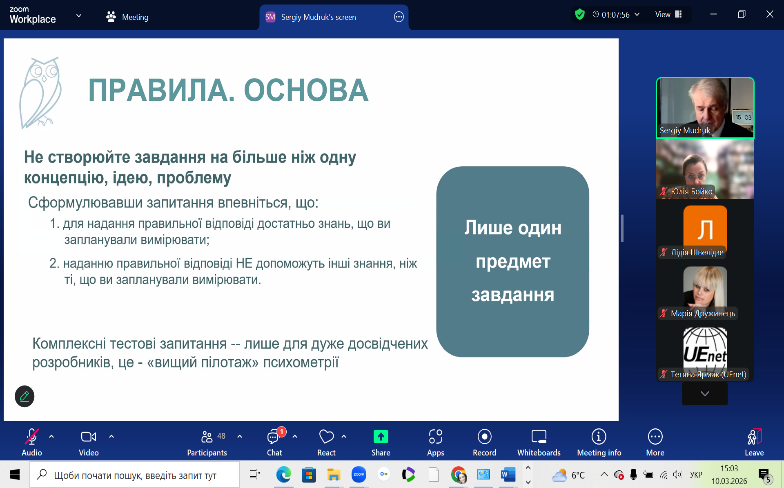Open the More options menu
The width and height of the screenshot is (784, 488).
click(655, 437)
